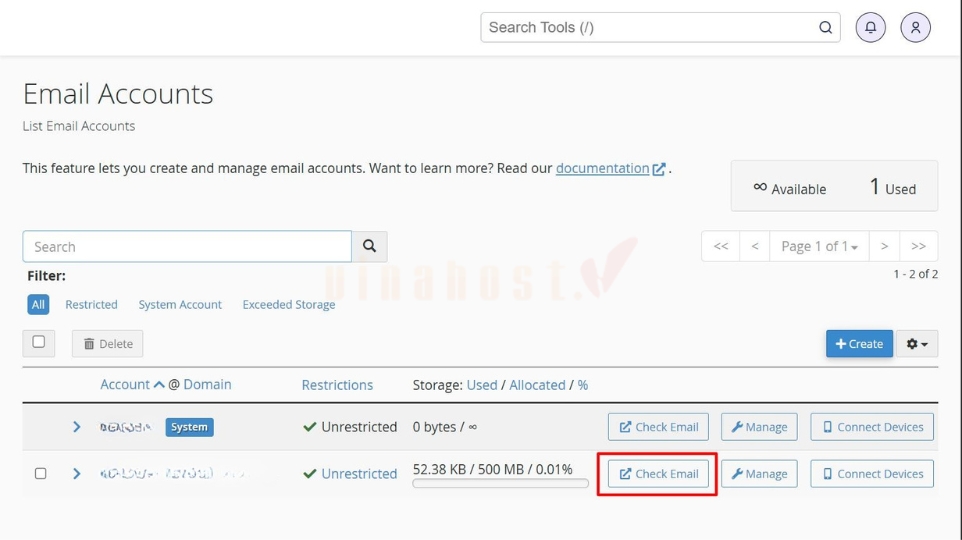The width and height of the screenshot is (962, 540).
Task: Open the gear settings dropdown beside Create
Action: pos(917,344)
